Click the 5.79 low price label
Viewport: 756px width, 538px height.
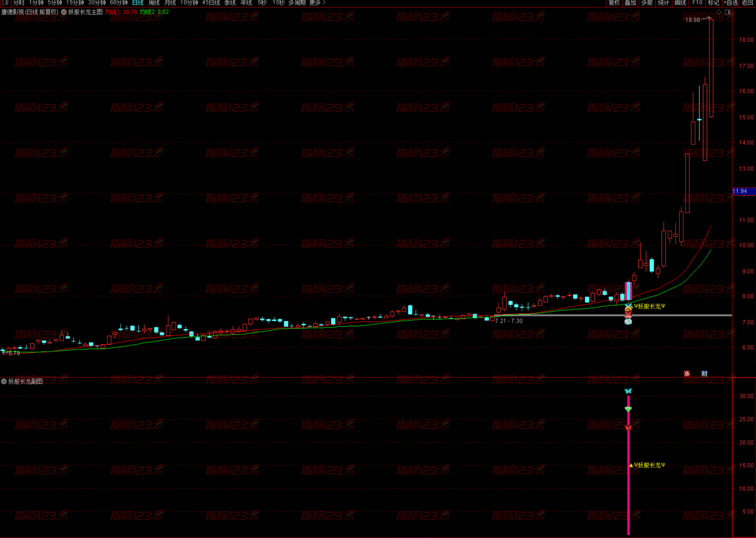[14, 353]
